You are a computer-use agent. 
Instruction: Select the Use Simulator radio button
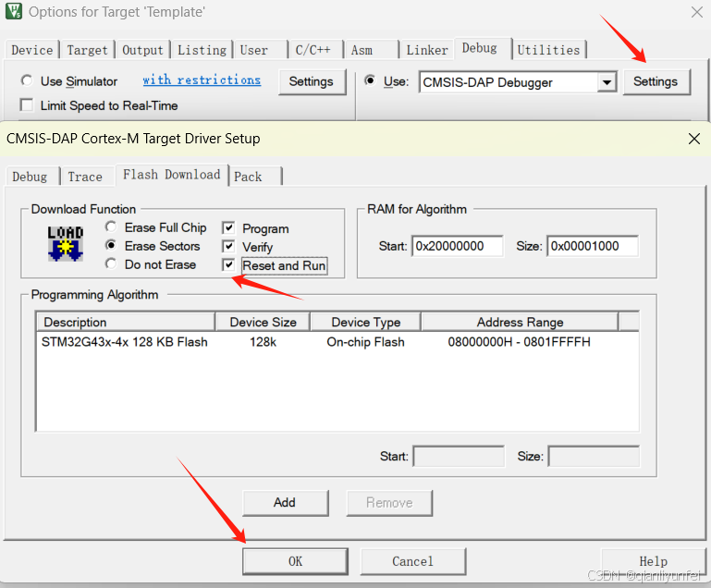(27, 80)
